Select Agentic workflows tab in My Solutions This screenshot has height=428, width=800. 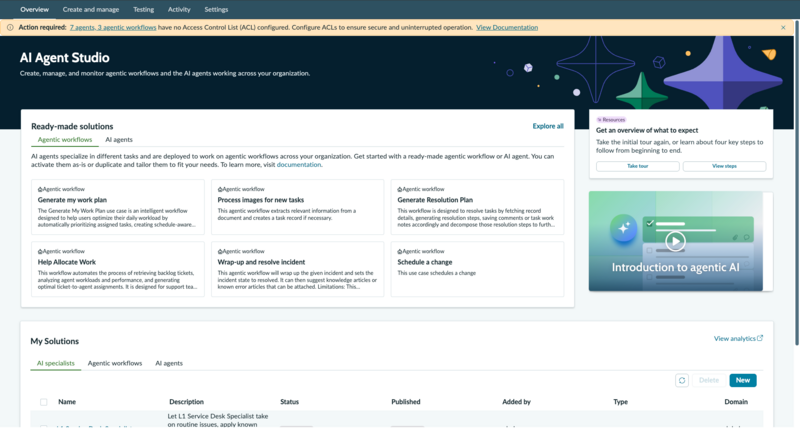115,363
